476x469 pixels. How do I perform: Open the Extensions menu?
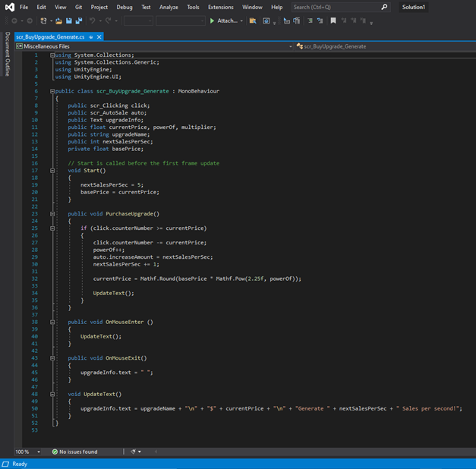tap(220, 7)
